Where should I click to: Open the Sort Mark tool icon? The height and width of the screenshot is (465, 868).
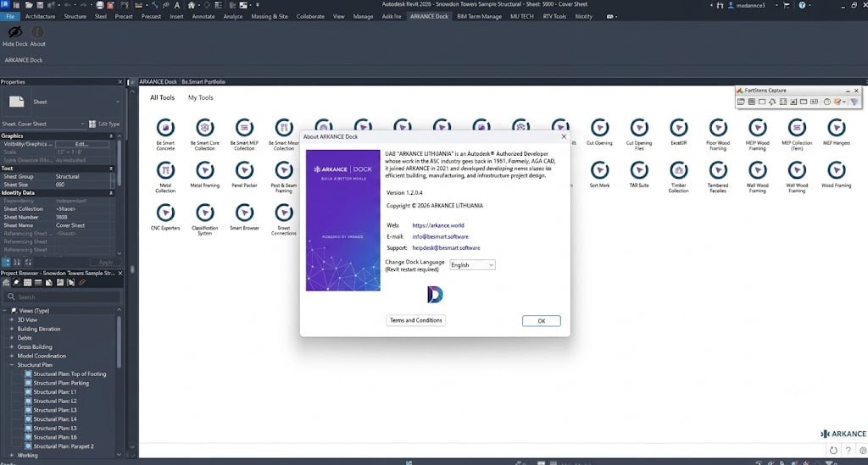599,170
